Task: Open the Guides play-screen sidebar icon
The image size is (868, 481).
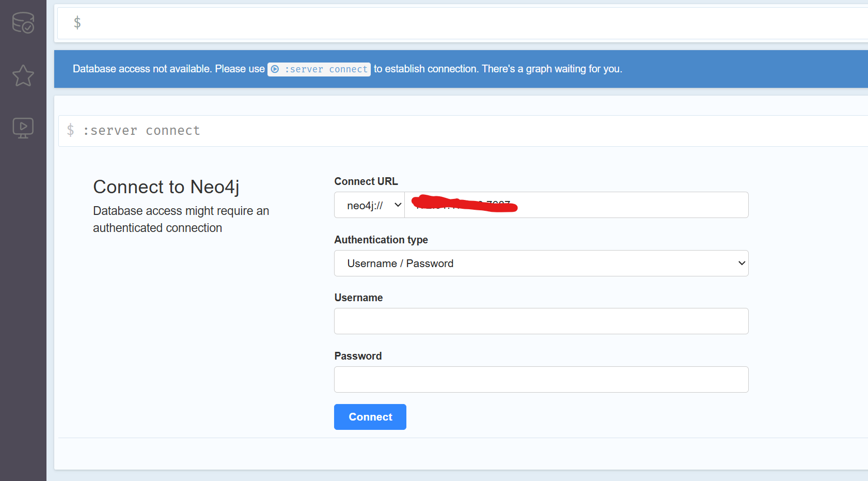Action: 23,128
